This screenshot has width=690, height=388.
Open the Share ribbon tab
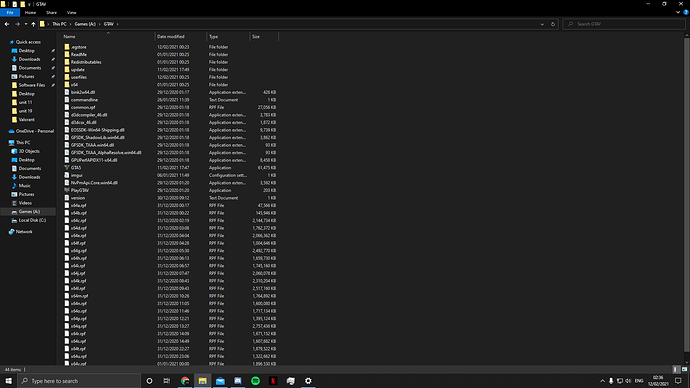[51, 13]
